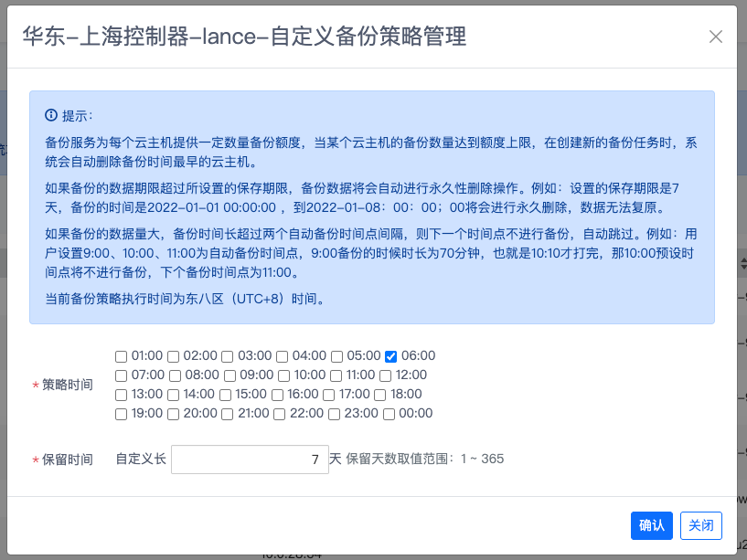Tick the 02:00 checkbox
747x560 pixels.
coord(174,356)
